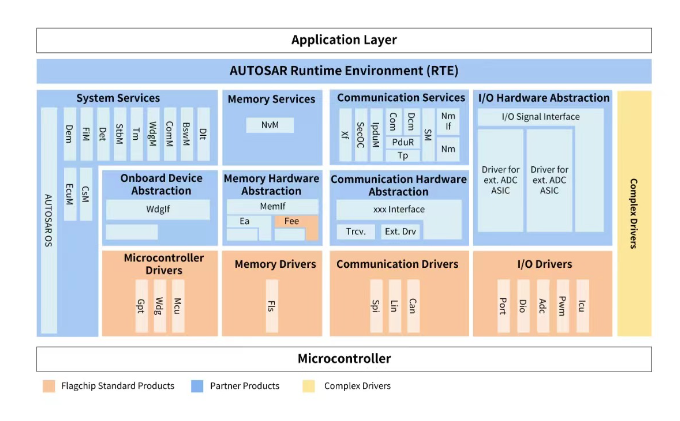Click the Ext. Drv block

coord(400,232)
